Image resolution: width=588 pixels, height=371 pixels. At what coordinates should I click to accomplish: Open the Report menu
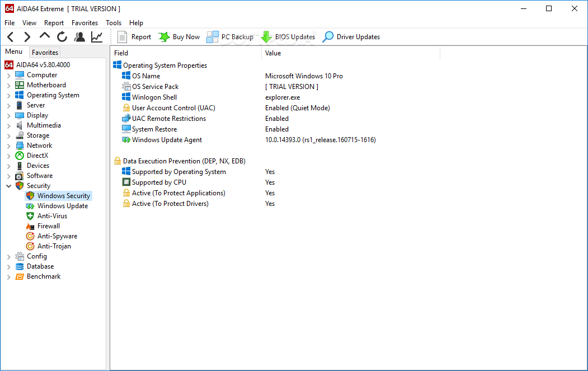54,23
